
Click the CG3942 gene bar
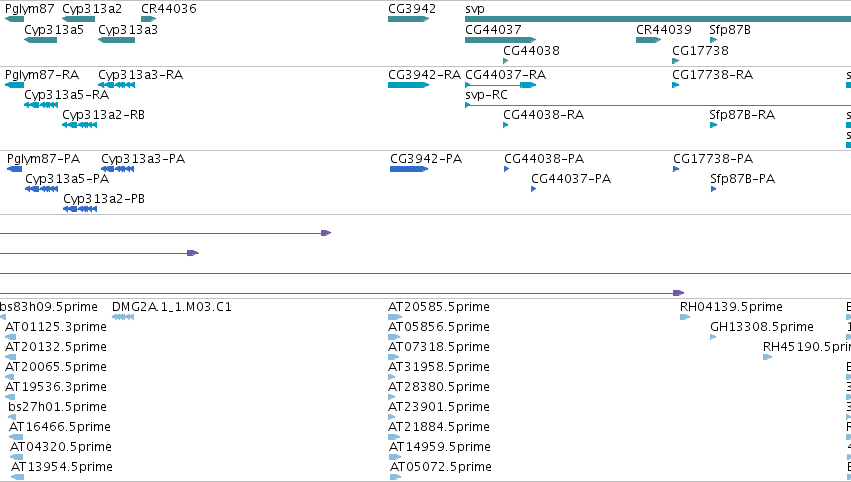409,20
